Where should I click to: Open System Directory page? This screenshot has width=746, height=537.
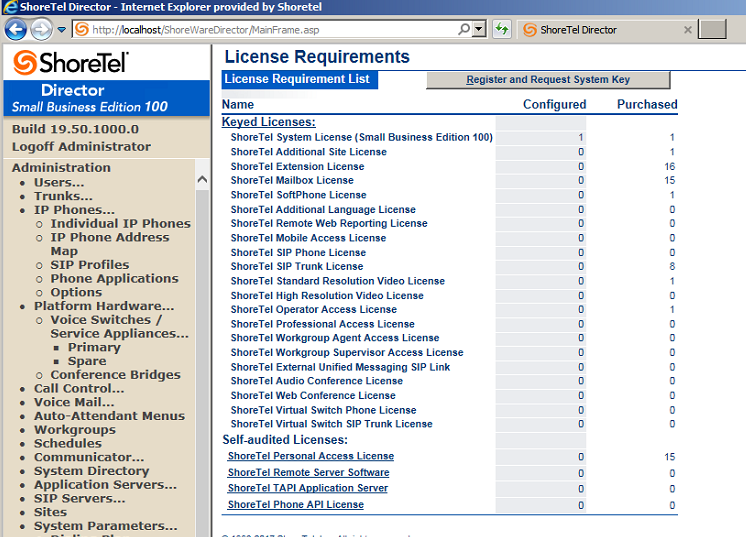tap(91, 471)
